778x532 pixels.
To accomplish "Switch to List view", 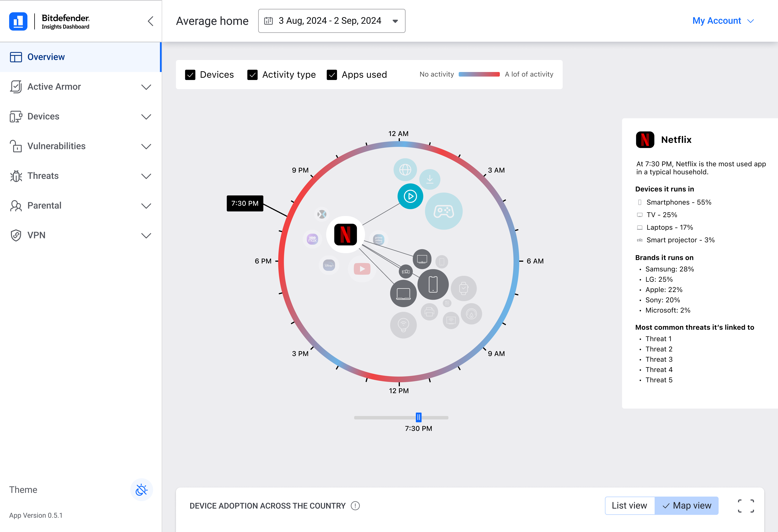I will click(x=629, y=506).
